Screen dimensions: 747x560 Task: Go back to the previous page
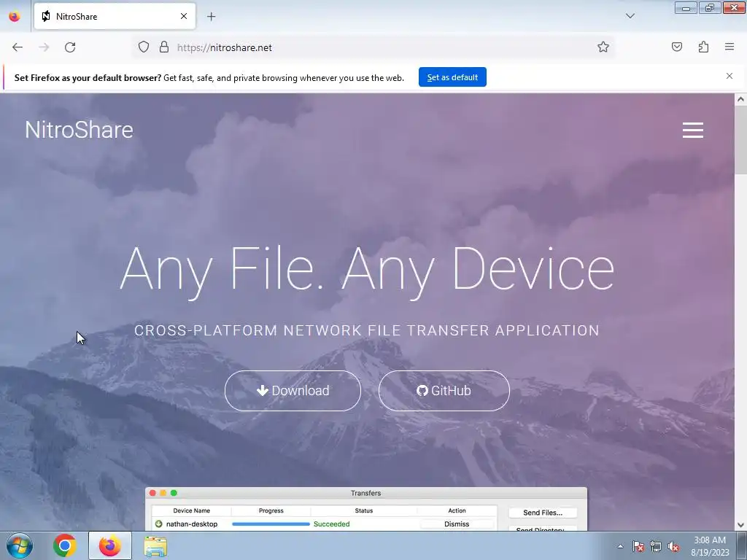(x=18, y=47)
